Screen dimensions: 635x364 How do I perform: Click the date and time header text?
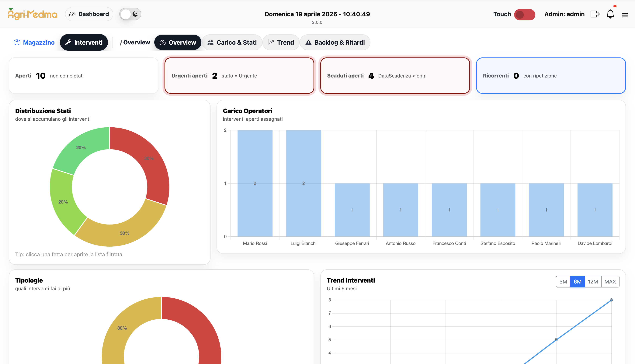[317, 14]
